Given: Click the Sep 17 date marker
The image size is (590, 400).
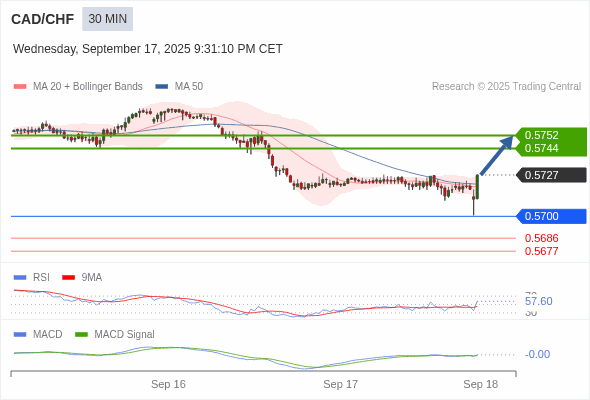Looking at the screenshot, I should coord(341,384).
